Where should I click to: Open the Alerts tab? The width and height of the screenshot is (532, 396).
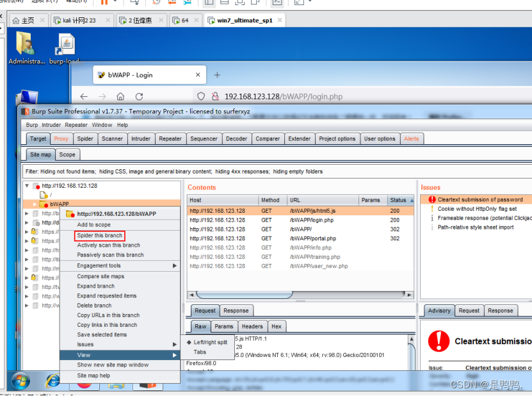pyautogui.click(x=411, y=138)
